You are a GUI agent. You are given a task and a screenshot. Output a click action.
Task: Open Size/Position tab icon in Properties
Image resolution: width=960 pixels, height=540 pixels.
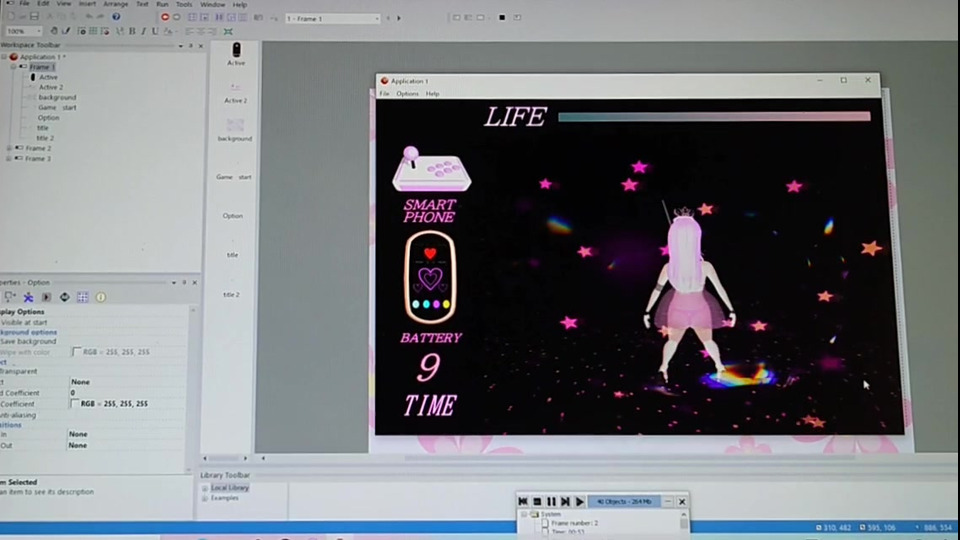pos(10,298)
